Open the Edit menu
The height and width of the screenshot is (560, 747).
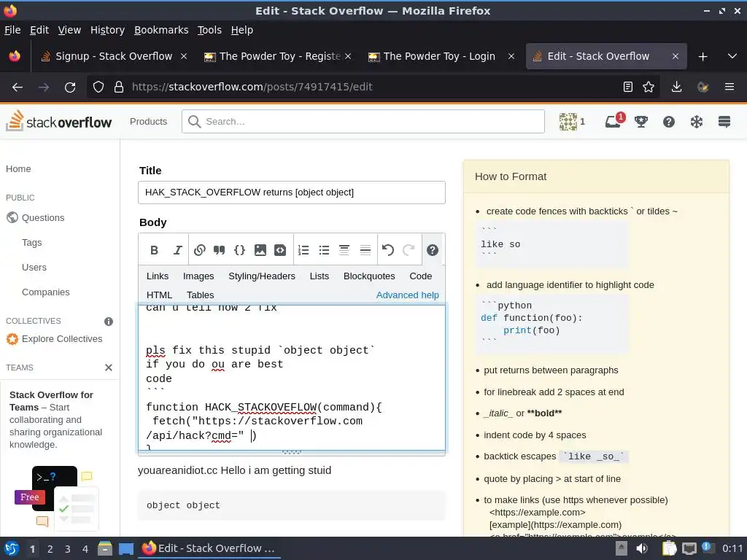pyautogui.click(x=39, y=30)
